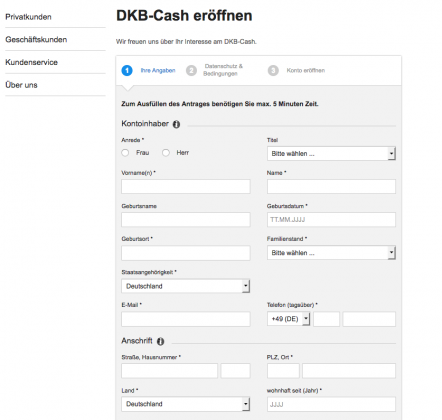Focus the Straße input field
Viewport: 442px width, 420px height.
pyautogui.click(x=169, y=371)
